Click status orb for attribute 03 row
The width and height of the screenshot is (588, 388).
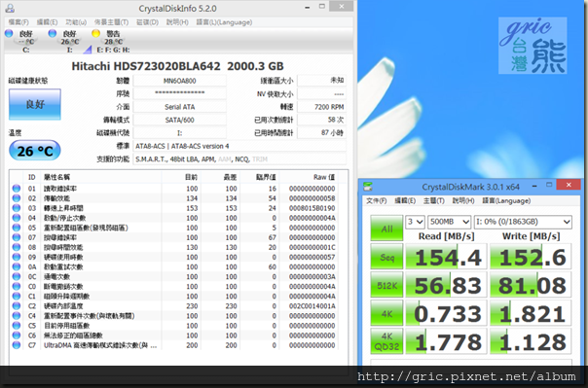(x=17, y=208)
